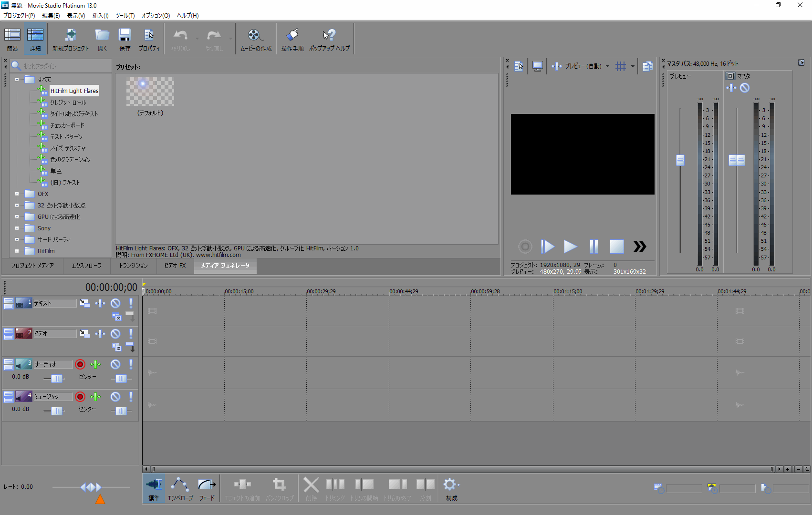Open a project with 開く icon

[x=102, y=39]
